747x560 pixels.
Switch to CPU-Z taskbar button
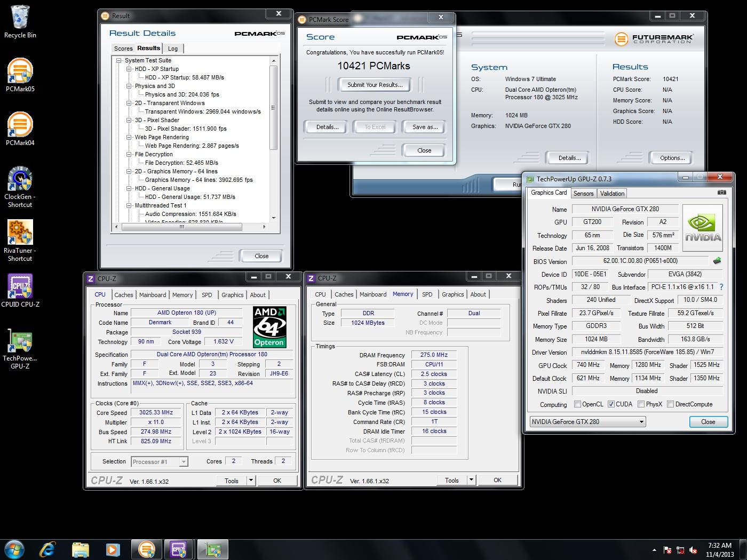[178, 549]
